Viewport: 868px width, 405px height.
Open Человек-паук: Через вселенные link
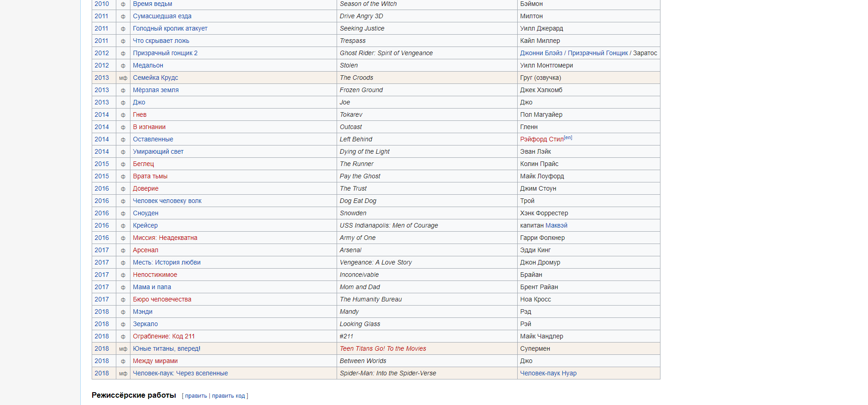click(x=180, y=373)
